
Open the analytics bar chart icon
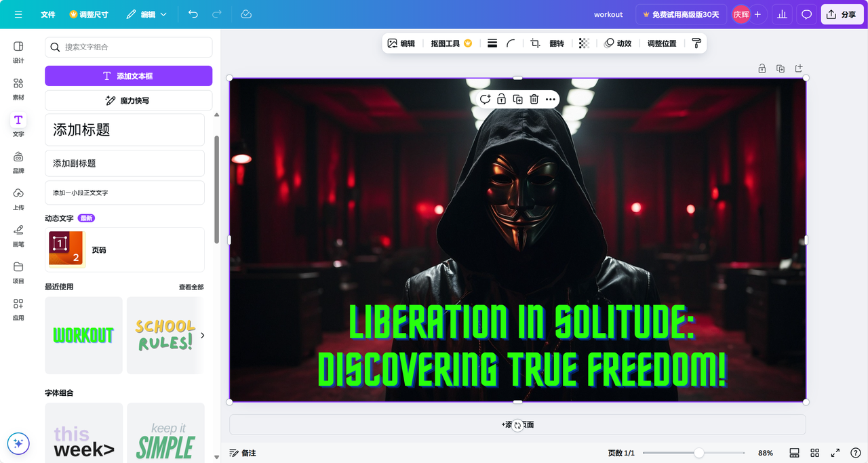pyautogui.click(x=782, y=14)
